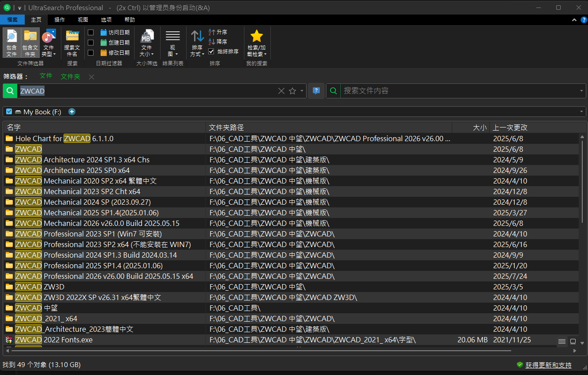Open the 排序方式 sort-by dropdown
The image size is (588, 375).
click(197, 43)
